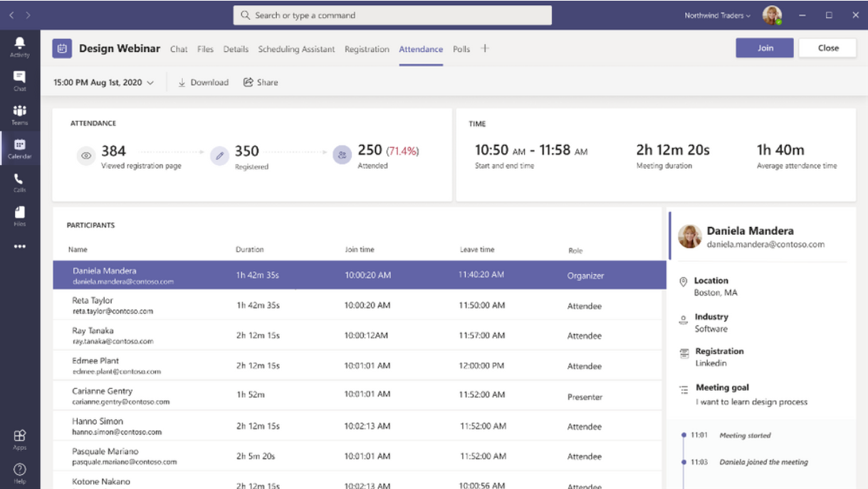Image resolution: width=868 pixels, height=489 pixels.
Task: Click the add tab plus icon
Action: 485,48
